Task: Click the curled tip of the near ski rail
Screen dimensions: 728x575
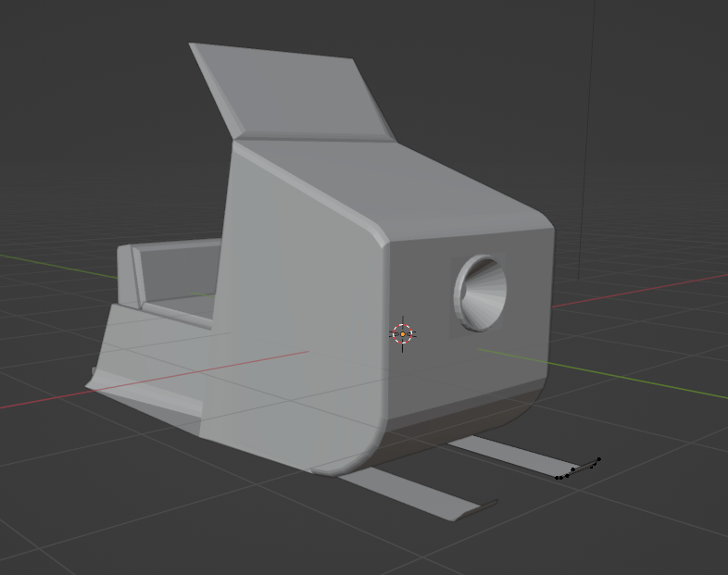Action: click(x=485, y=506)
